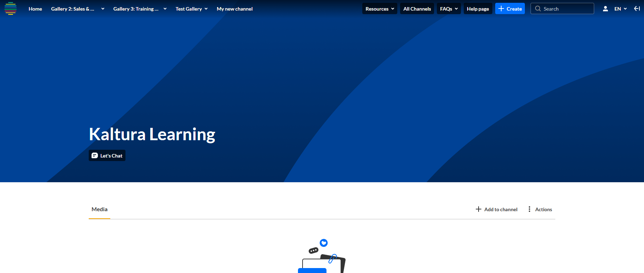The image size is (644, 273).
Task: Click the All Channels button
Action: point(417,8)
